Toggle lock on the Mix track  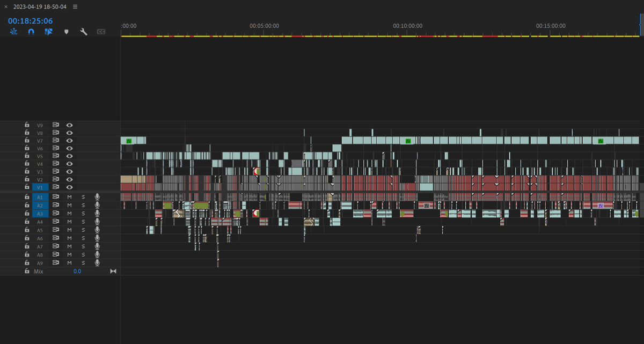point(27,272)
